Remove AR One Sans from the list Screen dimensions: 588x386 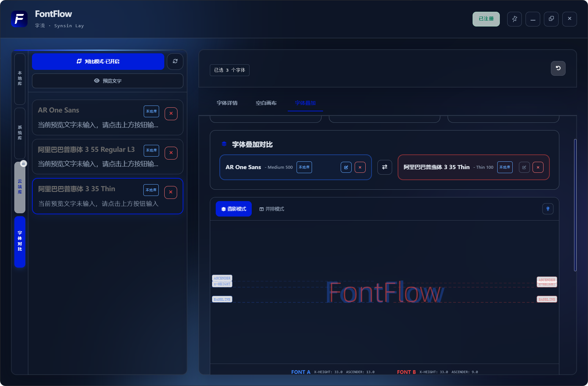[x=171, y=114]
